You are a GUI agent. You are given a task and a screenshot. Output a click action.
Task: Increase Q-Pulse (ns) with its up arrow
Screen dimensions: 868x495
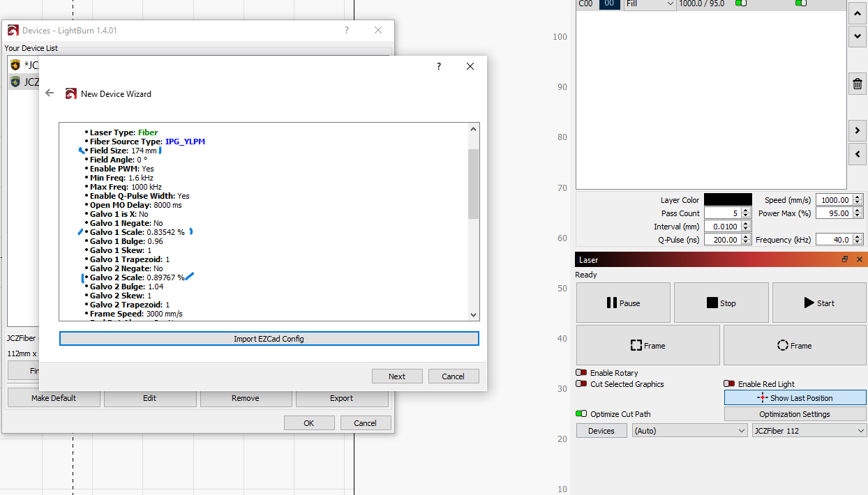[746, 237]
